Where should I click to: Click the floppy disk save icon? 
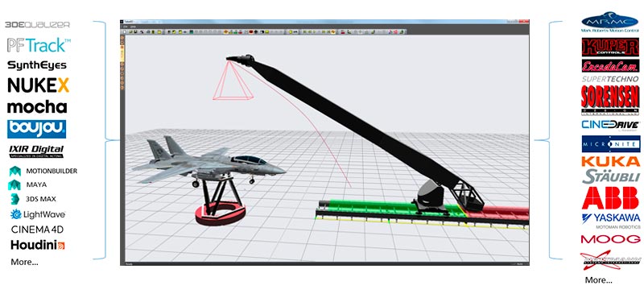135,31
